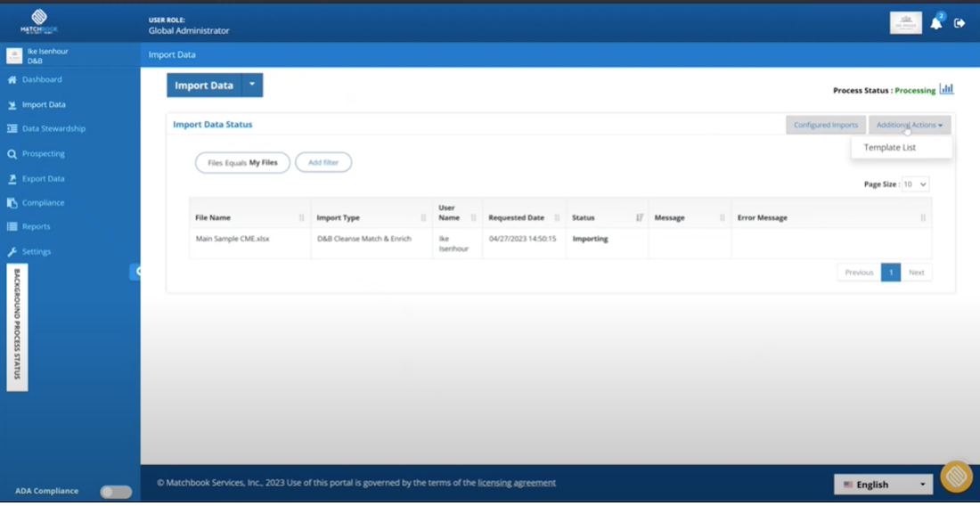Click the Error Message column sort handle
This screenshot has width=980, height=506.
(923, 218)
